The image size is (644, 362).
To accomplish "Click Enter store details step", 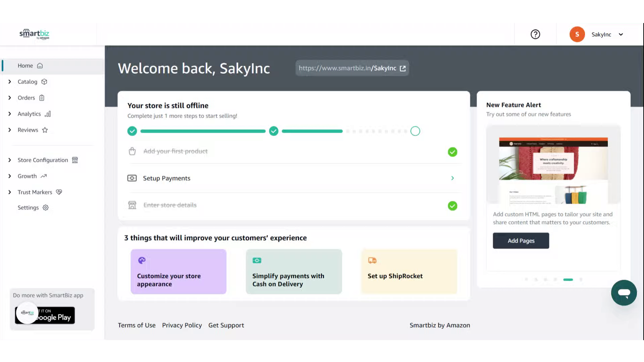I will [x=170, y=205].
